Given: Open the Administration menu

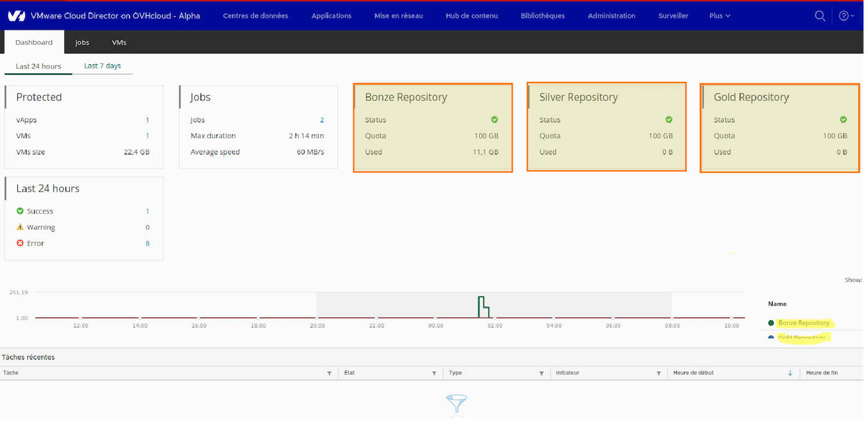Looking at the screenshot, I should [611, 16].
